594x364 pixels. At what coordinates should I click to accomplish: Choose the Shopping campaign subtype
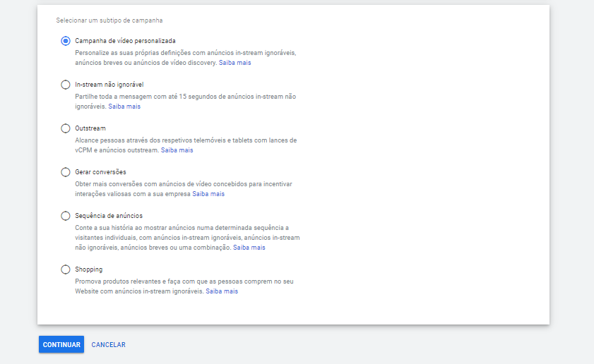click(x=66, y=269)
